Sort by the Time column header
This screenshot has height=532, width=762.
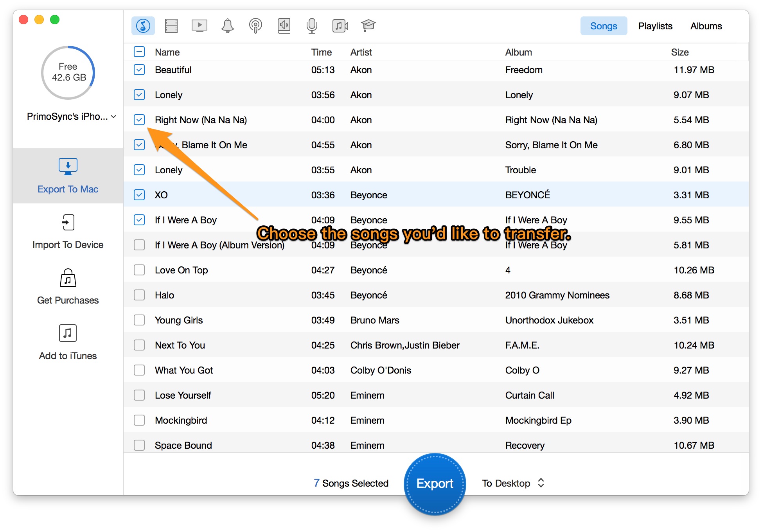pyautogui.click(x=322, y=52)
